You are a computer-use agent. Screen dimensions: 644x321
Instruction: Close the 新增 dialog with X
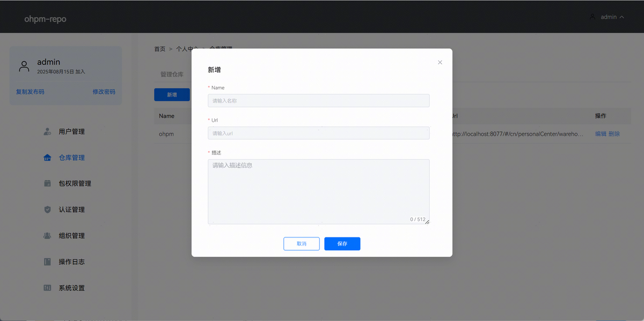[x=440, y=62]
